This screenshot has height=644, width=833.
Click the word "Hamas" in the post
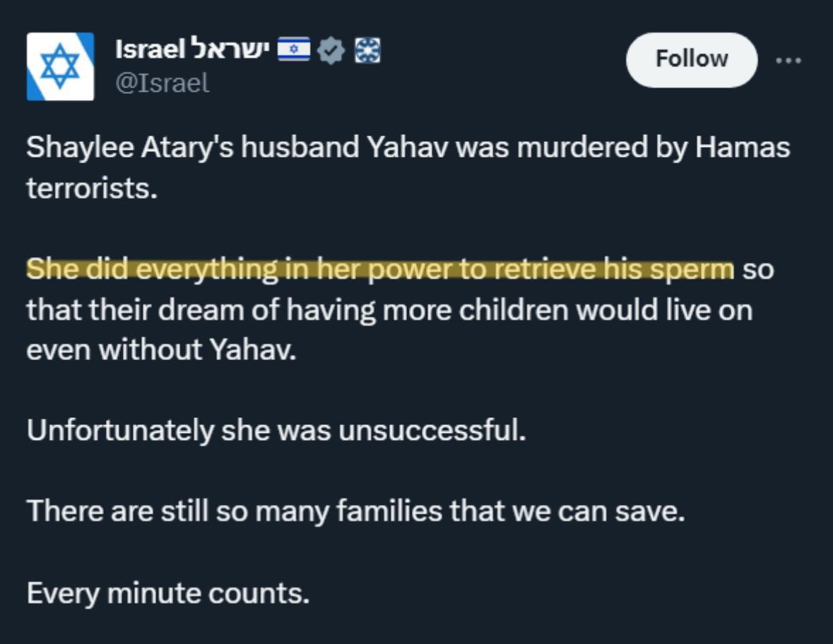[x=743, y=148]
